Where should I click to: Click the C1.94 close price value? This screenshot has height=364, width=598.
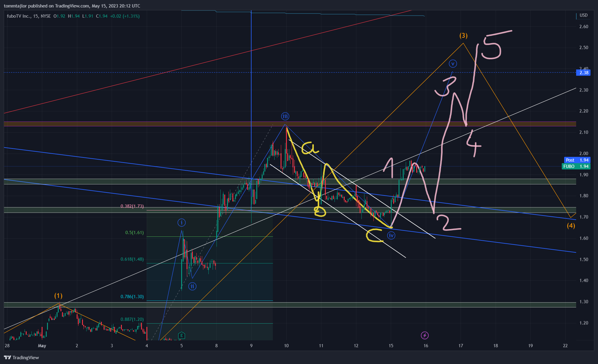click(102, 16)
